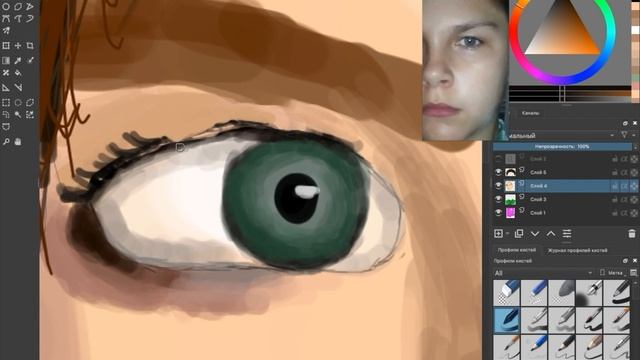Viewport: 640px width, 360px height.
Task: Open the brush preset view options button
Action: [633, 273]
